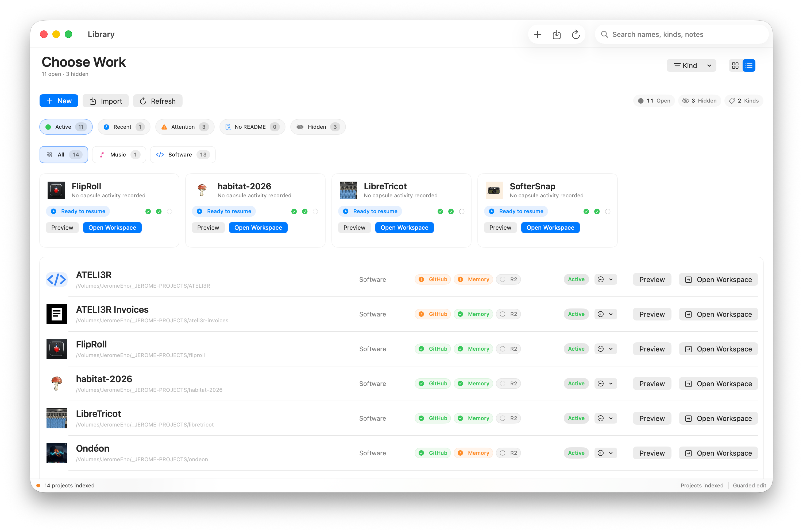Filter by Software kind
Screen dimensions: 803x532
tap(183, 155)
